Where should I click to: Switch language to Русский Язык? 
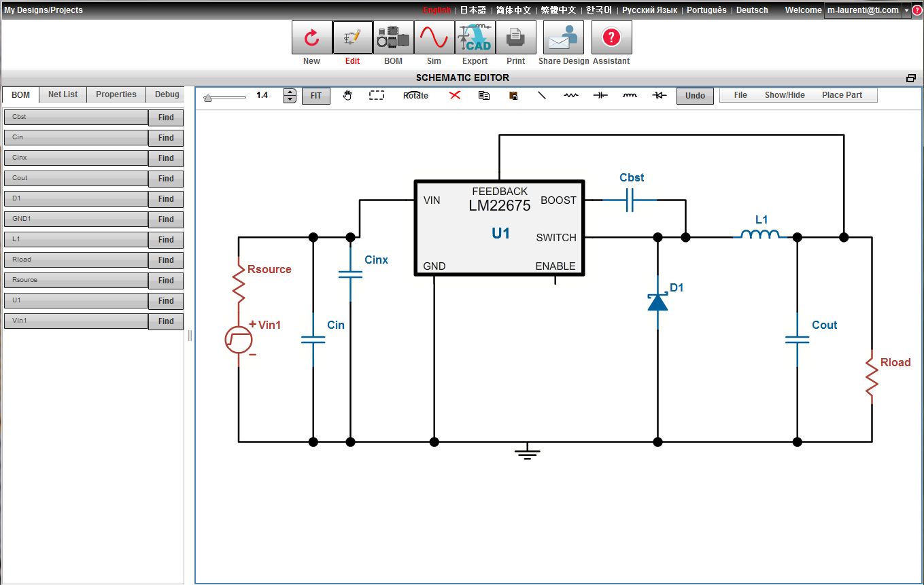point(649,10)
